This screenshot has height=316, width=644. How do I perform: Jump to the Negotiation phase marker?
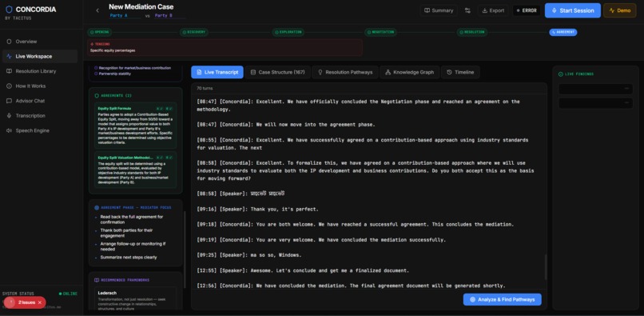coord(381,32)
